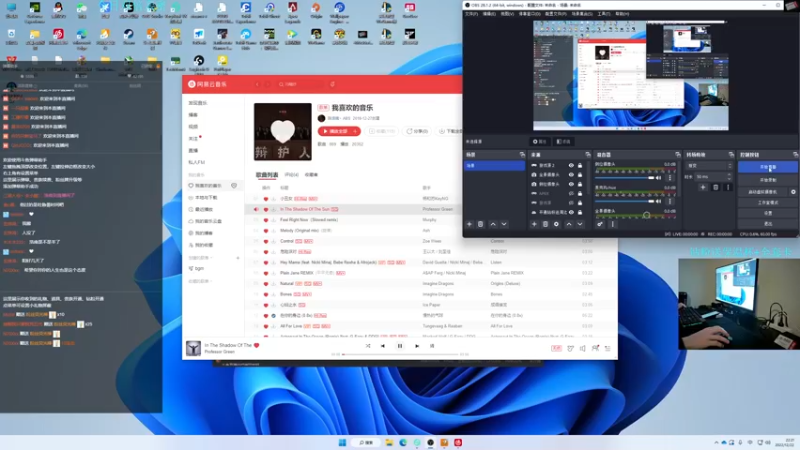Screen dimensions: 800x450
Task: Adjust the transition duration spinner arrows in OBS
Action: [729, 177]
